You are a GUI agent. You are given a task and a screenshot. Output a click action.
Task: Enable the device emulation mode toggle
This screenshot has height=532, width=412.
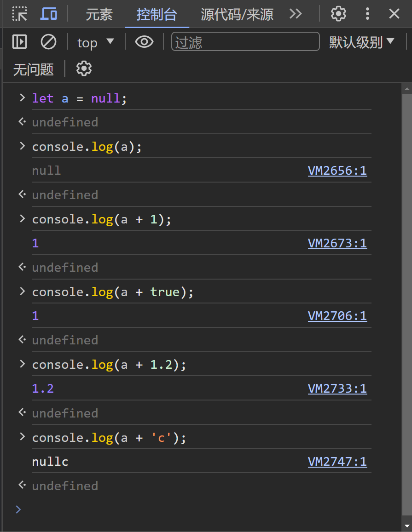click(x=49, y=14)
